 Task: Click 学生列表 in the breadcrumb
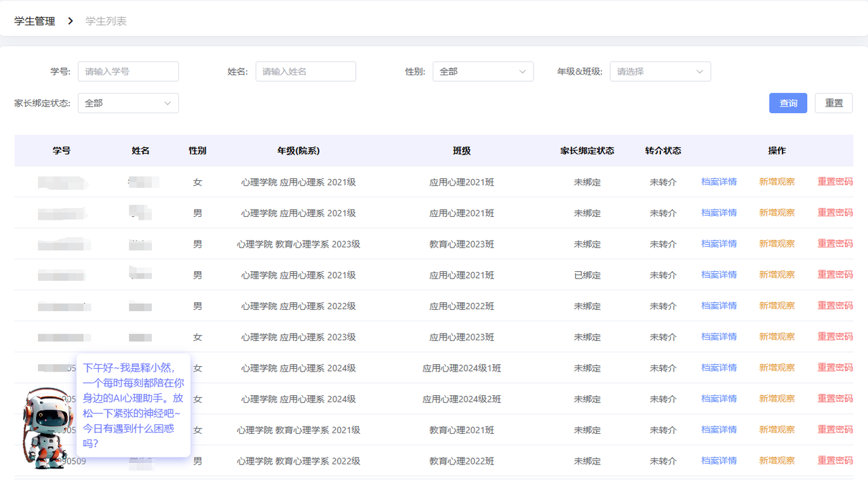pos(106,21)
